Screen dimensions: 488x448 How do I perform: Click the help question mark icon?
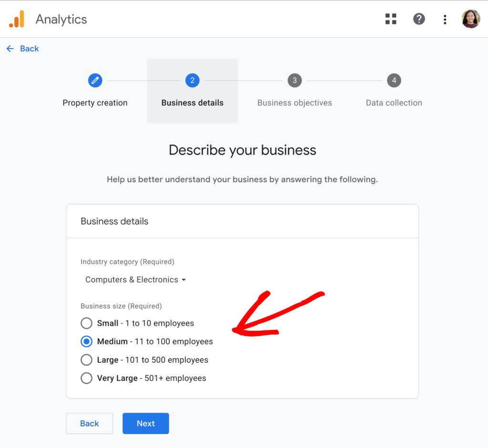click(419, 19)
